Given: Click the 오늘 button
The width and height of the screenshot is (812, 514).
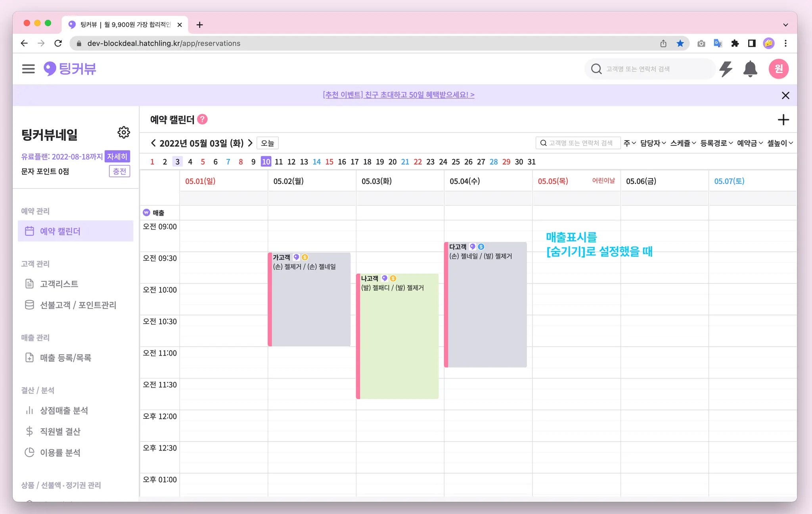Looking at the screenshot, I should [x=268, y=143].
